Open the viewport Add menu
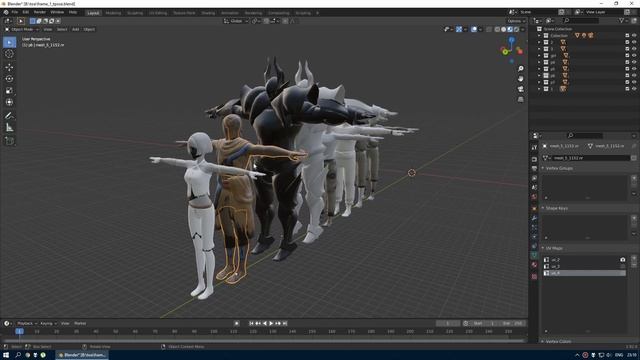Screen dimensions: 640x360 coord(76,29)
